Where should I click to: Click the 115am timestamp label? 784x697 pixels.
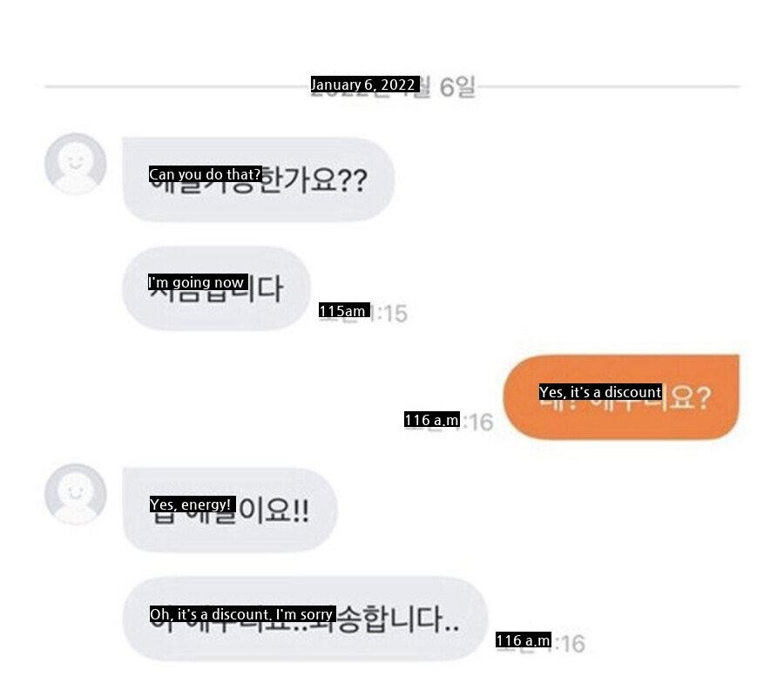tap(363, 312)
